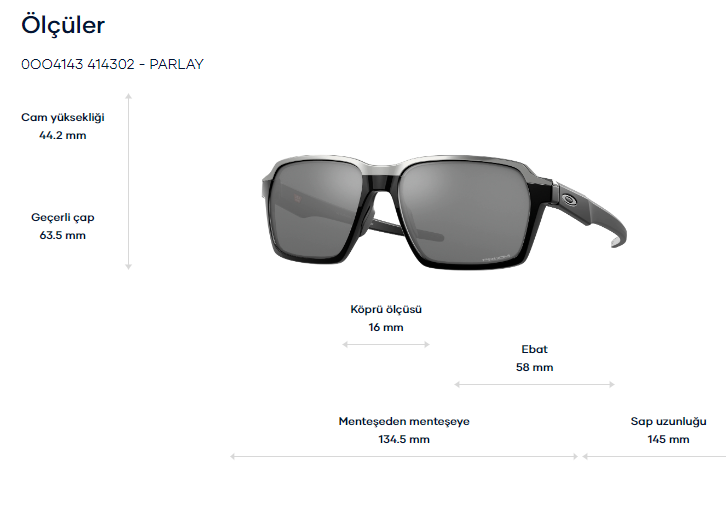The width and height of the screenshot is (726, 517).
Task: Click the Sap uzunluğu label
Action: tap(668, 421)
